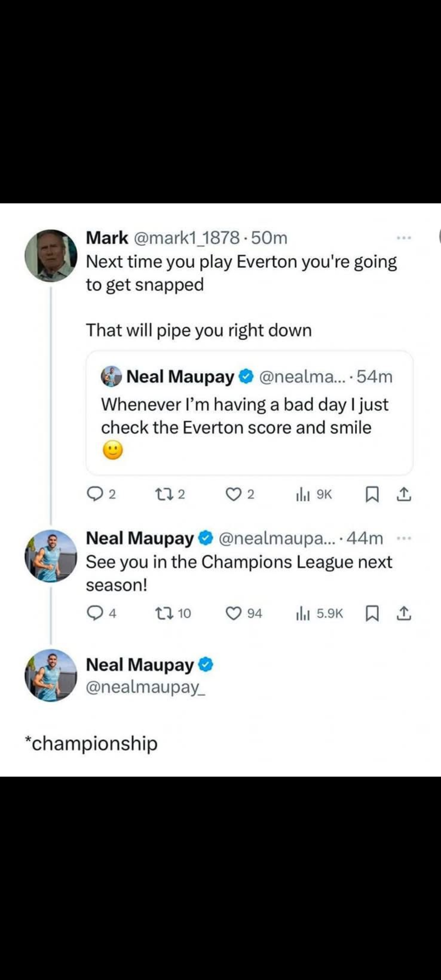Viewport: 441px width, 980px height.
Task: Like the Champions League tweet with 94 likes
Action: 234,613
